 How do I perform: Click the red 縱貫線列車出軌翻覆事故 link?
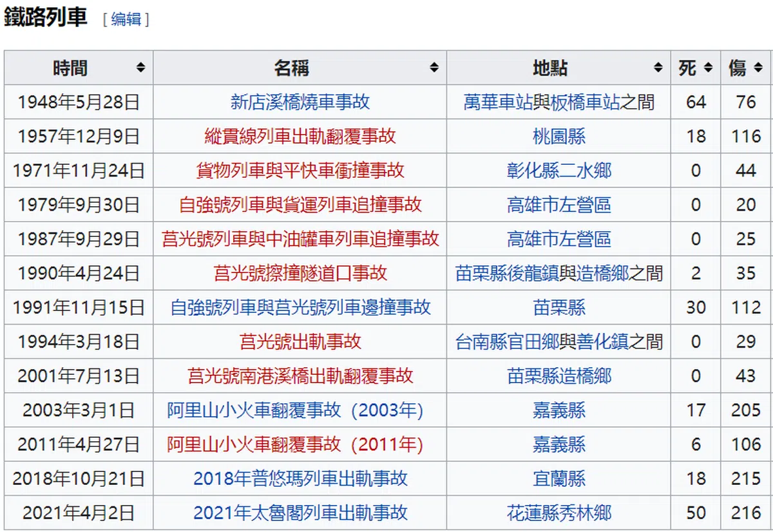click(300, 136)
